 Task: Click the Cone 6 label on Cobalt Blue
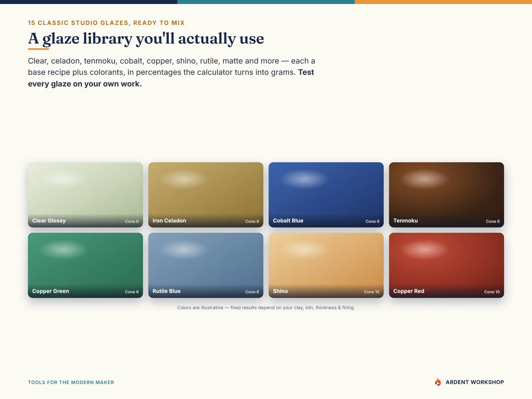372,221
